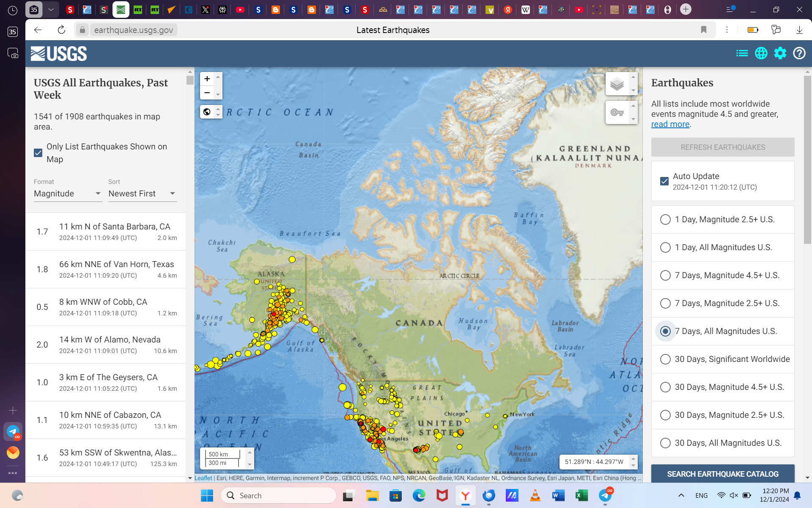812x508 pixels.
Task: Show the map legend key icon
Action: tap(617, 113)
